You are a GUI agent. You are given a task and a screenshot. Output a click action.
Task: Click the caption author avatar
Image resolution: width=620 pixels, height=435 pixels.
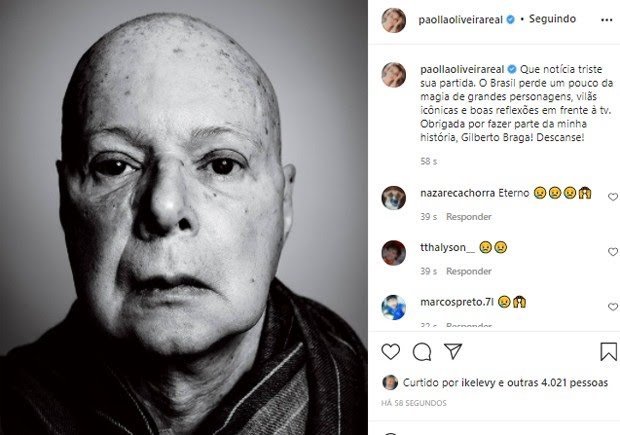coord(393,74)
